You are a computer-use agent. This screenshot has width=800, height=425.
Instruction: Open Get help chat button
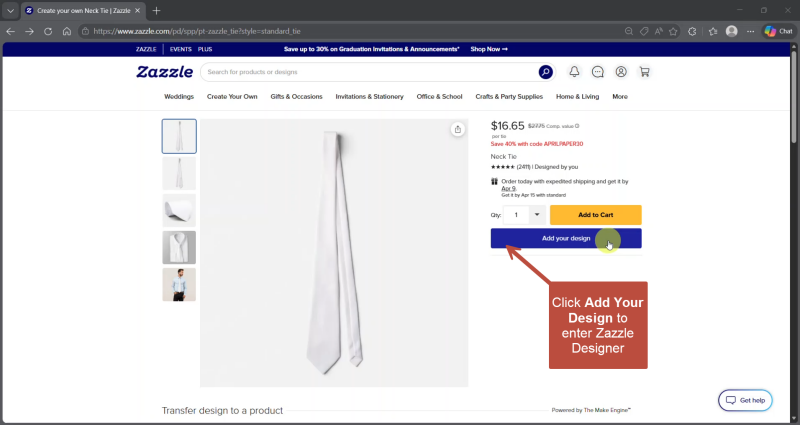click(745, 401)
